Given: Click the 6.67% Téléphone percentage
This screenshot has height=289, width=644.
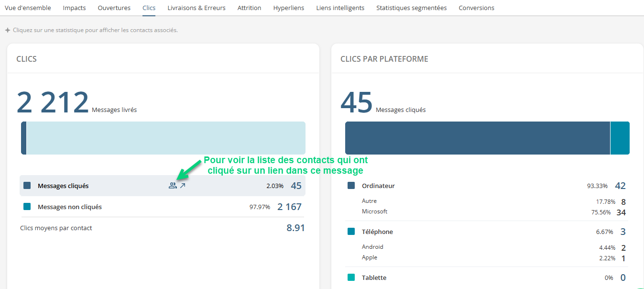Looking at the screenshot, I should (x=604, y=232).
